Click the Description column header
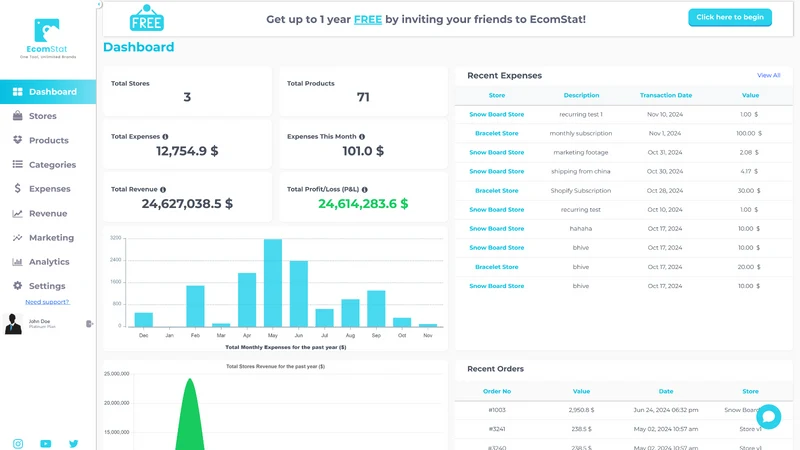The width and height of the screenshot is (800, 450). pos(581,95)
